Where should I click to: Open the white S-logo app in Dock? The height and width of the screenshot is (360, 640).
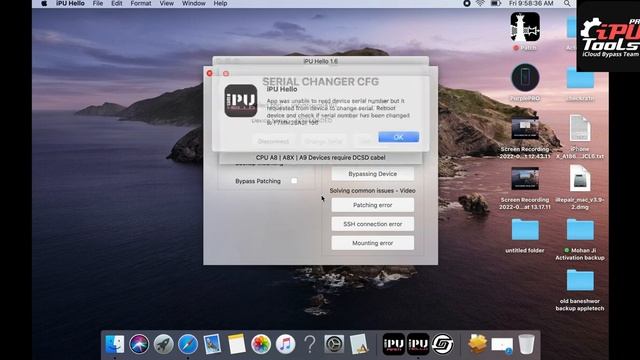click(x=442, y=344)
